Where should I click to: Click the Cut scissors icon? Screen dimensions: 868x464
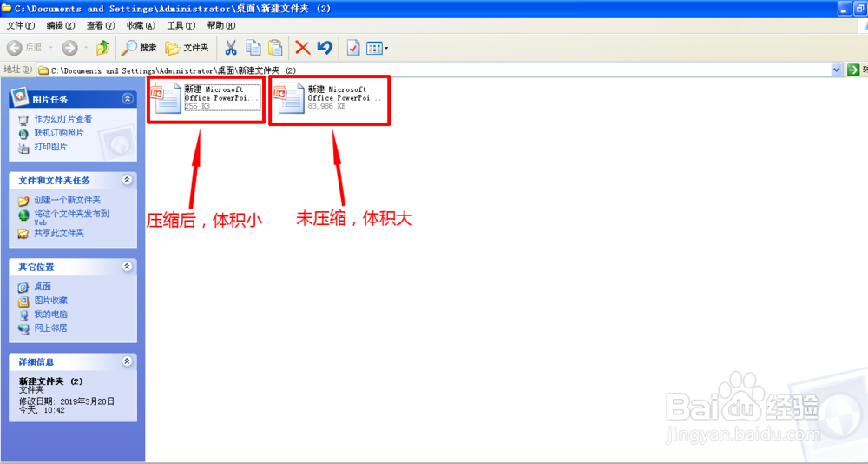click(x=230, y=48)
